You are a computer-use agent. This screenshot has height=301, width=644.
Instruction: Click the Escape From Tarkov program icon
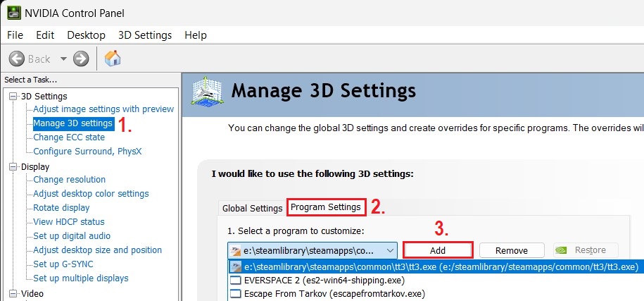(235, 294)
